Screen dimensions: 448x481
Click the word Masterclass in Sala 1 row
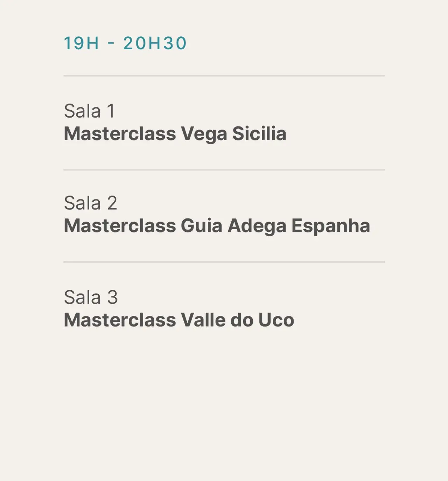(x=120, y=134)
